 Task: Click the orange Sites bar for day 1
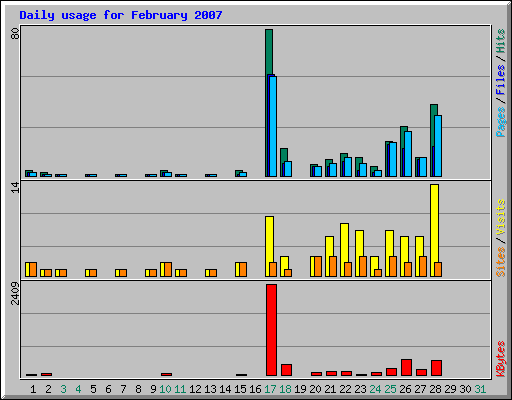click(x=33, y=269)
